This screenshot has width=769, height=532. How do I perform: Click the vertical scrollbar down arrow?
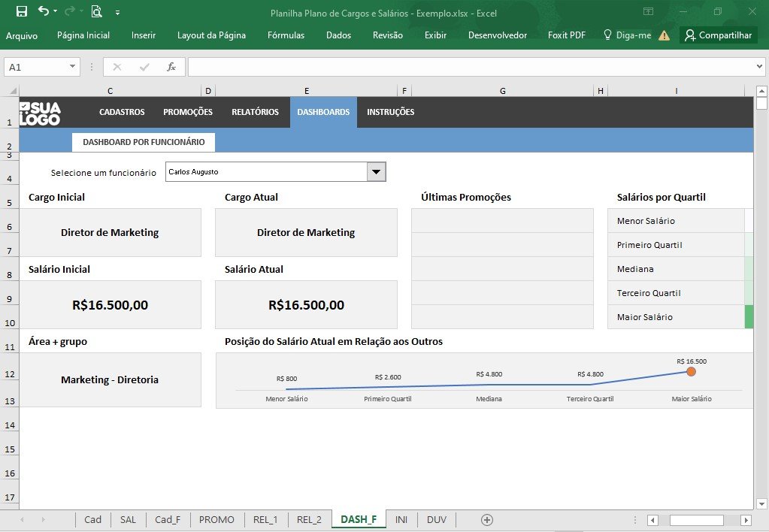(761, 503)
